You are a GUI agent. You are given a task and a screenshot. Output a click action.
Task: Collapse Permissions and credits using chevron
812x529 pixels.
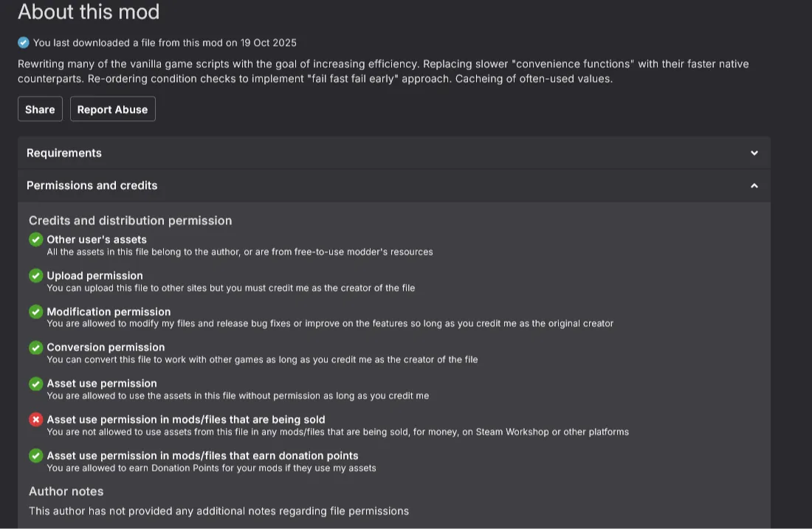[x=754, y=185]
